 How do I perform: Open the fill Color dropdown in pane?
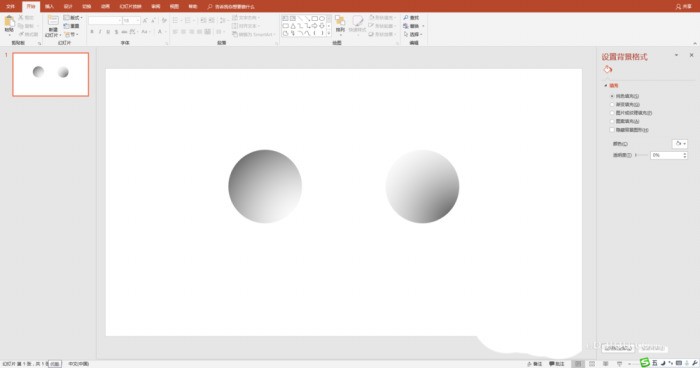680,144
